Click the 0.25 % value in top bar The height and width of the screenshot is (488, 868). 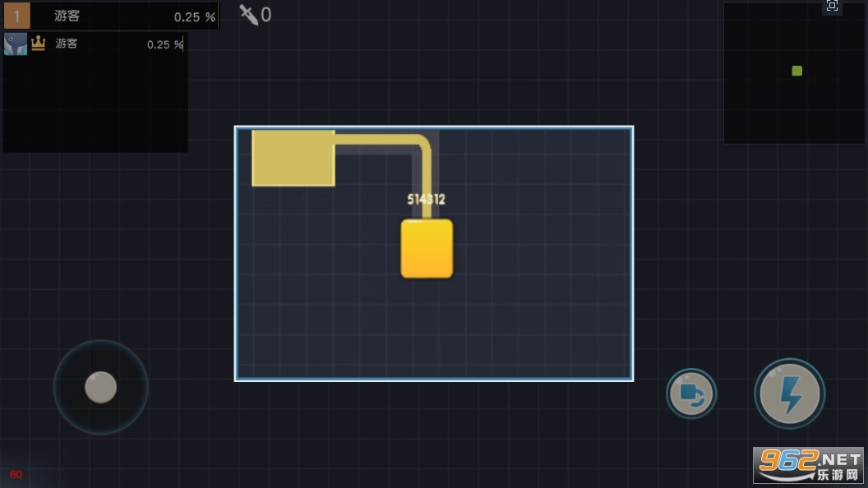pos(195,16)
